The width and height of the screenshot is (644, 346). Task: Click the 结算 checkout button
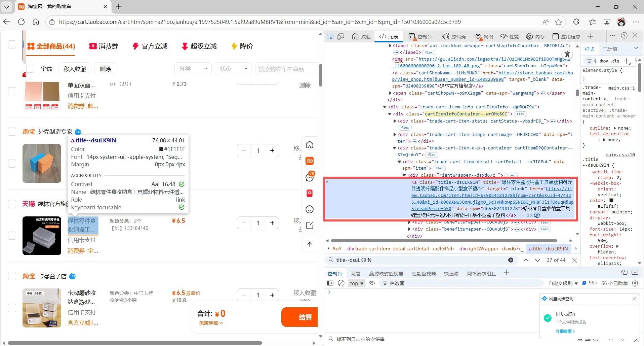point(299,317)
